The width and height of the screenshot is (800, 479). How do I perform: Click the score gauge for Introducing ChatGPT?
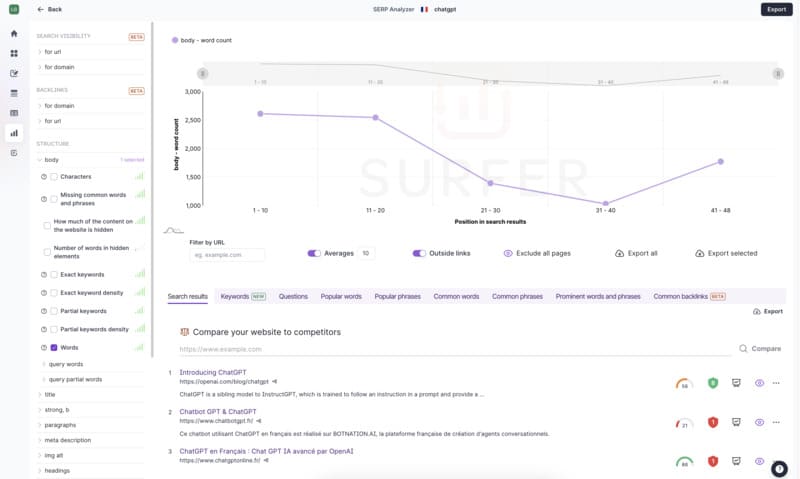tap(684, 384)
